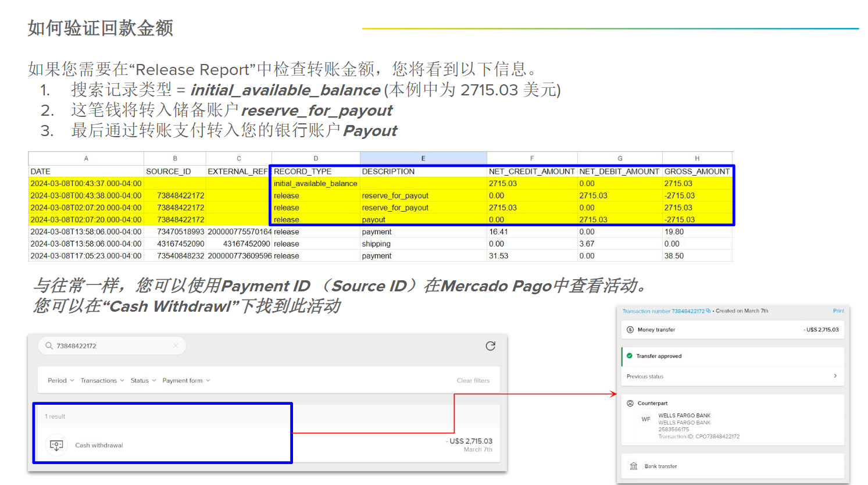Click the Counterpart person icon
The width and height of the screenshot is (868, 485).
coord(630,403)
